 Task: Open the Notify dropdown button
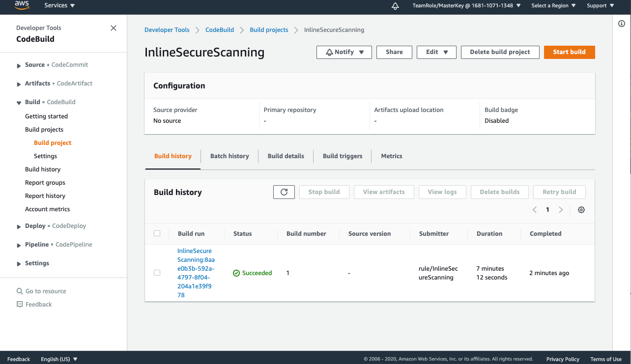click(x=344, y=52)
